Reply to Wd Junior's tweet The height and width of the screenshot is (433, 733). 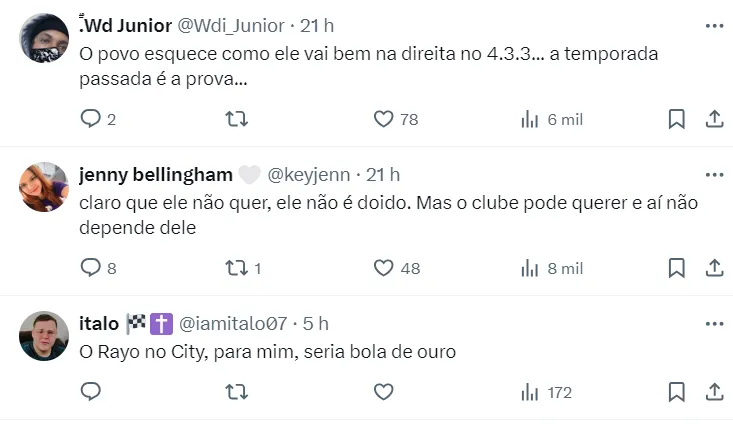91,119
